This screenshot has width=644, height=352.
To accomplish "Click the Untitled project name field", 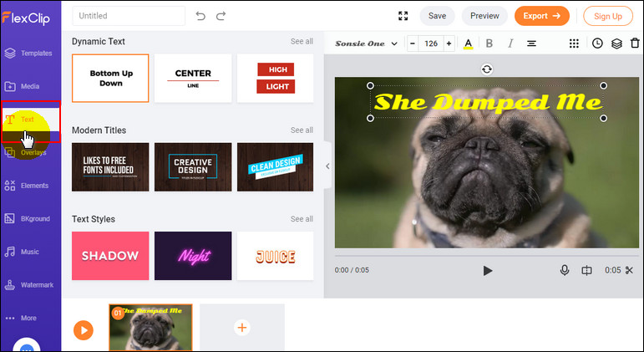I will (x=129, y=16).
